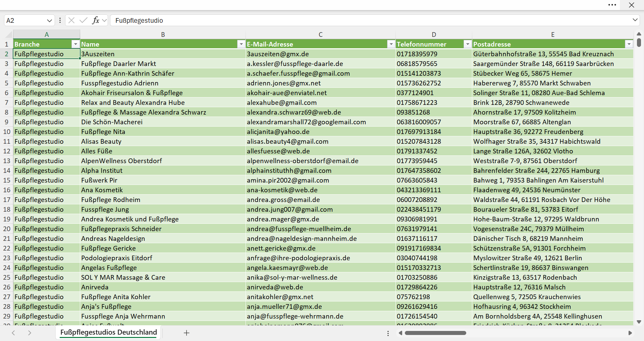This screenshot has width=644, height=341.
Task: Select cell Podologiepraxis Eitdorf
Action: pos(163,258)
